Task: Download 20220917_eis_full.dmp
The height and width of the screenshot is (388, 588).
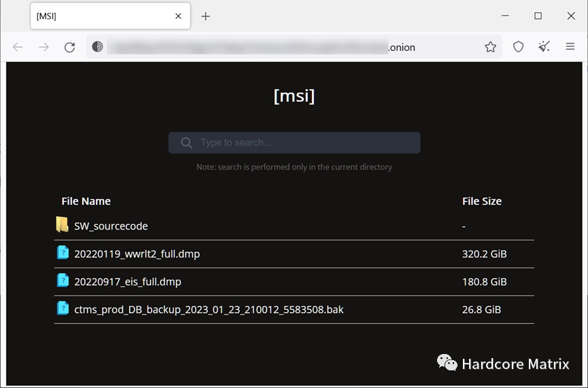Action: 128,281
